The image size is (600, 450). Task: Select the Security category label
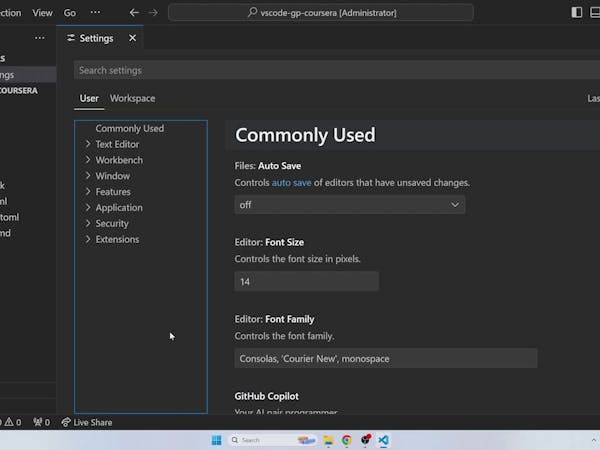(112, 223)
